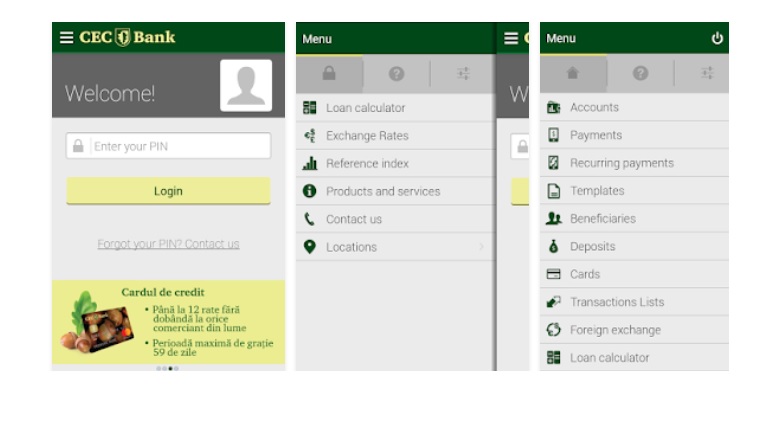Click the Reference index bar chart icon
The height and width of the screenshot is (421, 773).
310,163
